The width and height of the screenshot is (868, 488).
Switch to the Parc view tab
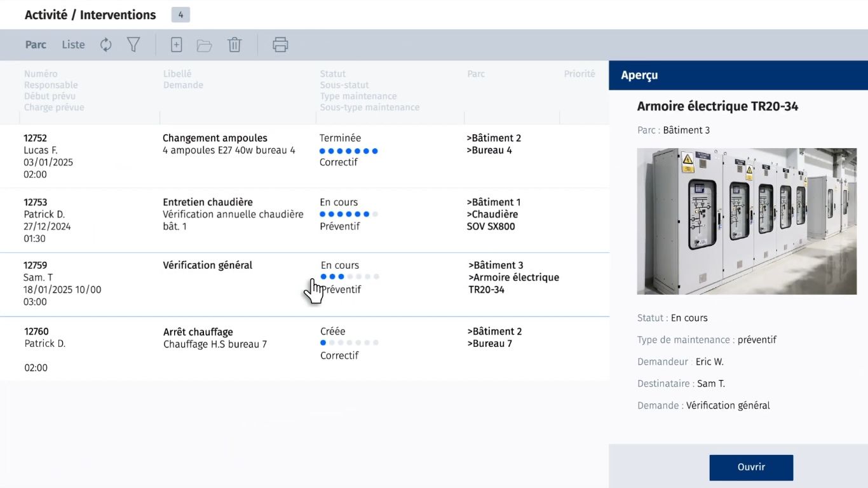pos(36,44)
